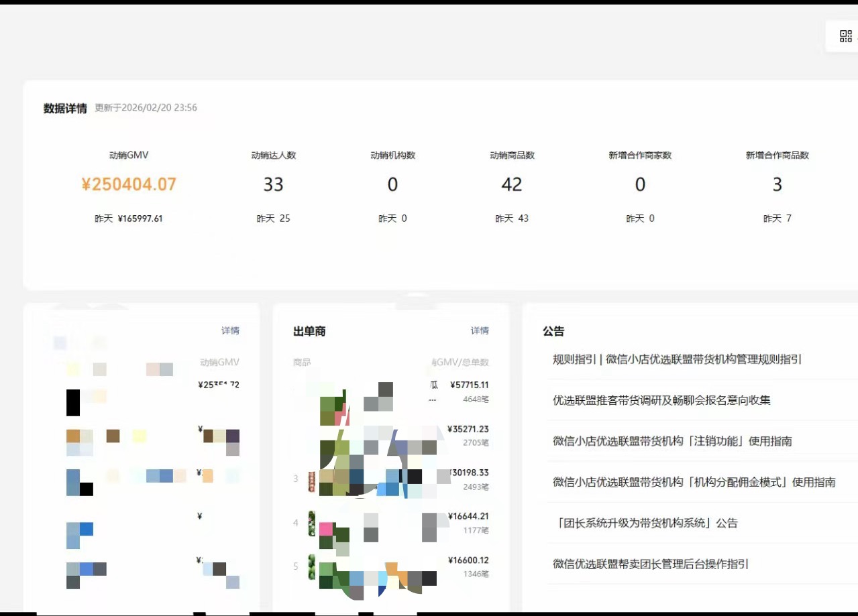Select the 新增合作商品数 metric showing 3

pyautogui.click(x=777, y=184)
